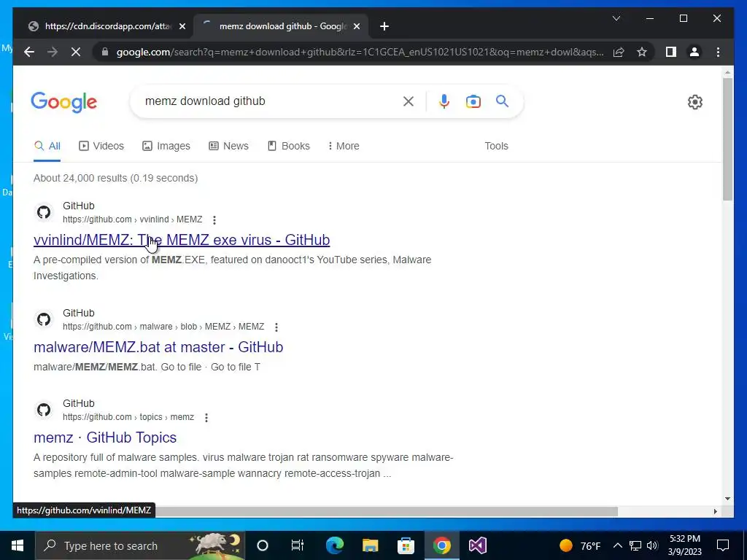Search by image with the camera icon
This screenshot has width=747, height=560.
(x=473, y=101)
